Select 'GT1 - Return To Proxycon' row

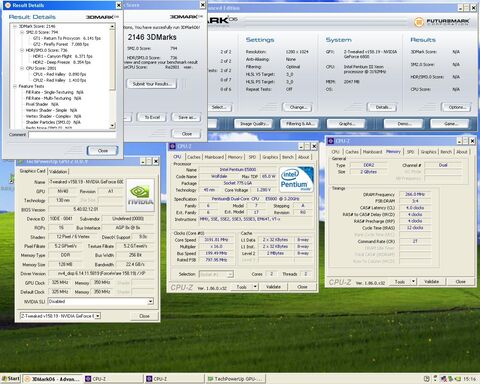coord(67,38)
